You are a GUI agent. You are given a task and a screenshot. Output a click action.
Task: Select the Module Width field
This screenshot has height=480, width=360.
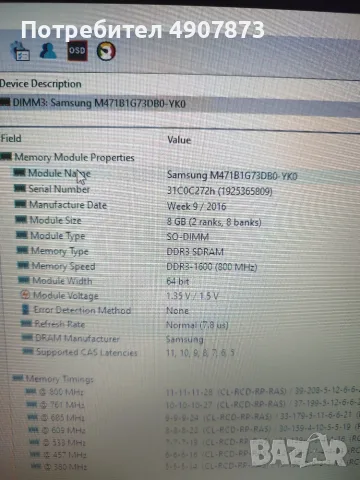coord(62,281)
